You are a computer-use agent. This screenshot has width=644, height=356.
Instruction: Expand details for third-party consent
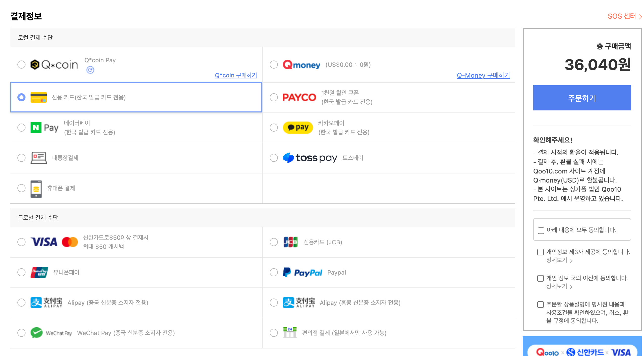pyautogui.click(x=559, y=260)
